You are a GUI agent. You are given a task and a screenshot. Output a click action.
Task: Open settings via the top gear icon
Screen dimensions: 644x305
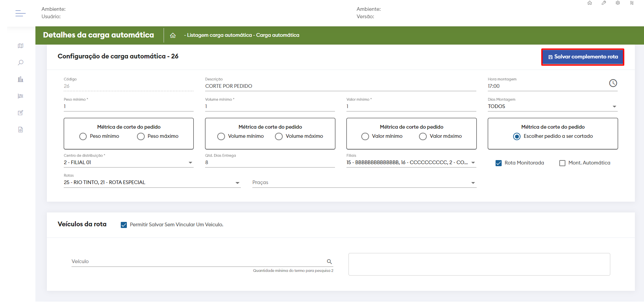[618, 3]
